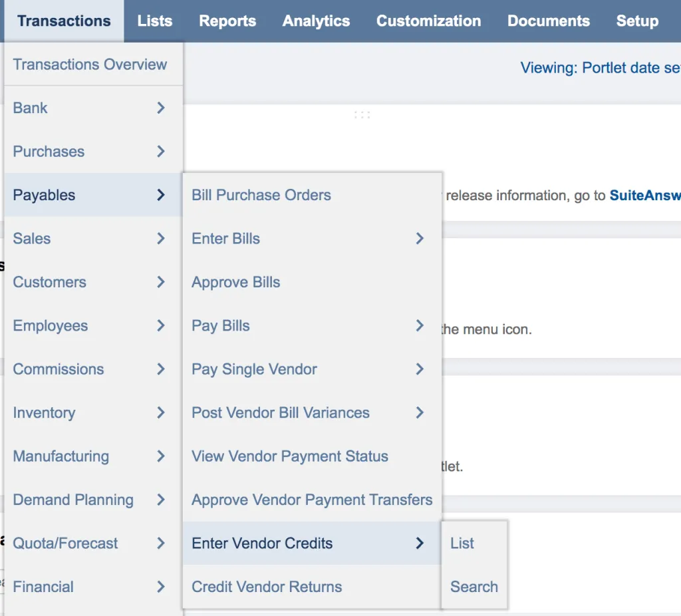Select the Demand Planning menu entry

[x=93, y=500]
